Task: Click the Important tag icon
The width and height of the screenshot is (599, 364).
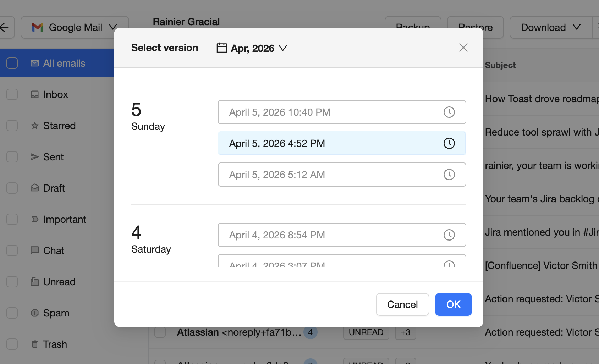Action: (x=35, y=219)
